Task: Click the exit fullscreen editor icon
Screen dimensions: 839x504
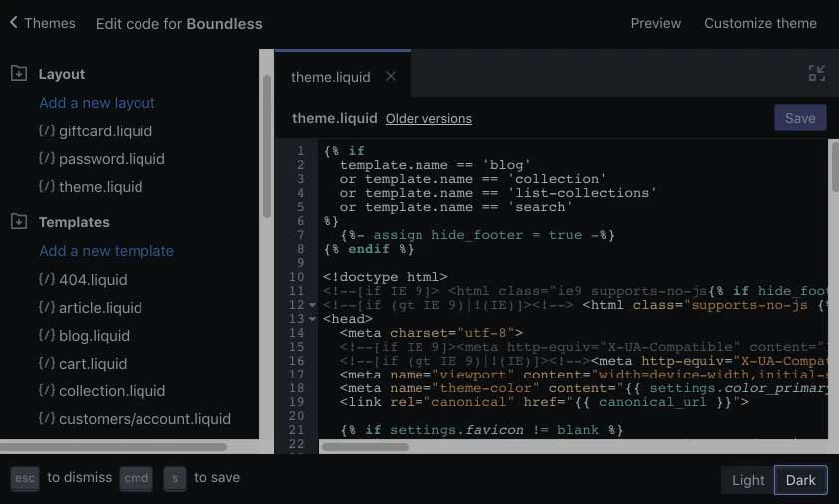Action: [x=816, y=73]
